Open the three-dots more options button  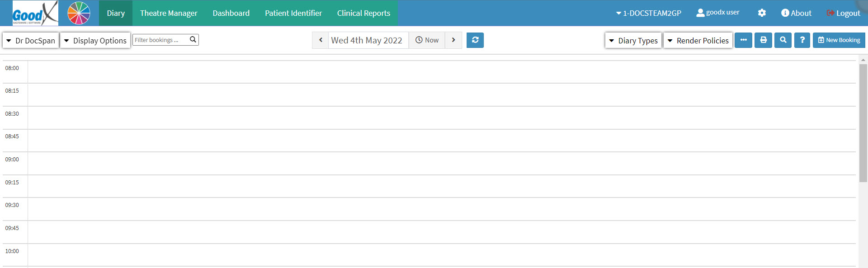pos(743,40)
